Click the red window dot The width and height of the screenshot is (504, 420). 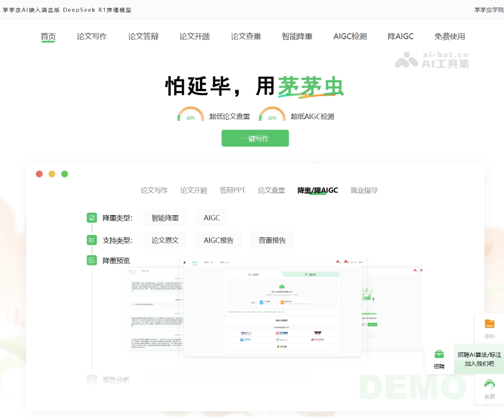coord(39,174)
